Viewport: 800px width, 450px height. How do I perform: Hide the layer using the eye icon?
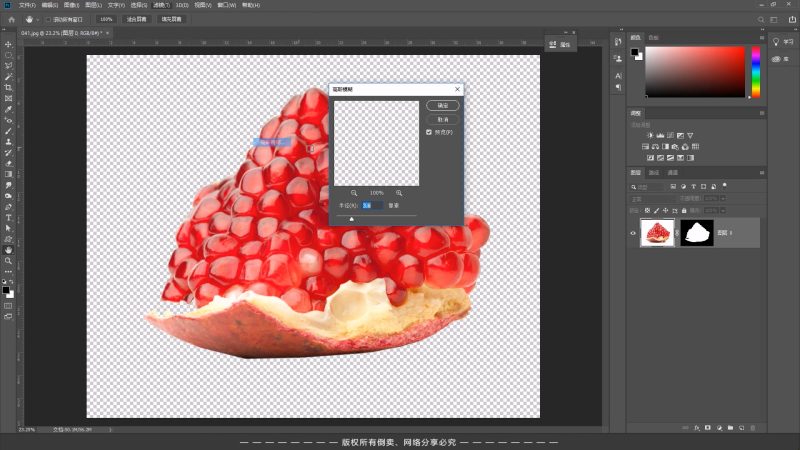[x=633, y=233]
